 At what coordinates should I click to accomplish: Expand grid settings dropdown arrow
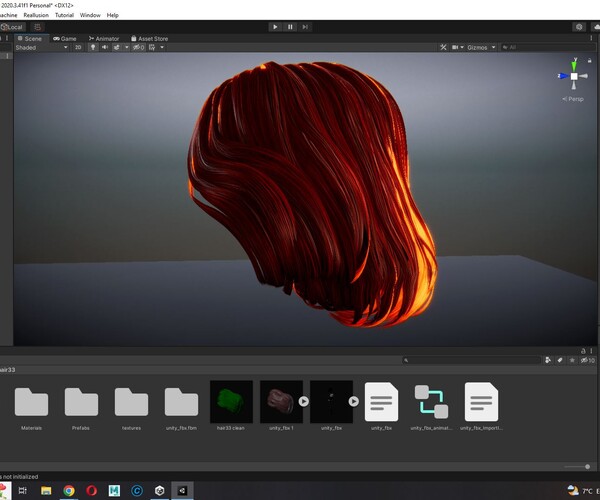tap(162, 47)
